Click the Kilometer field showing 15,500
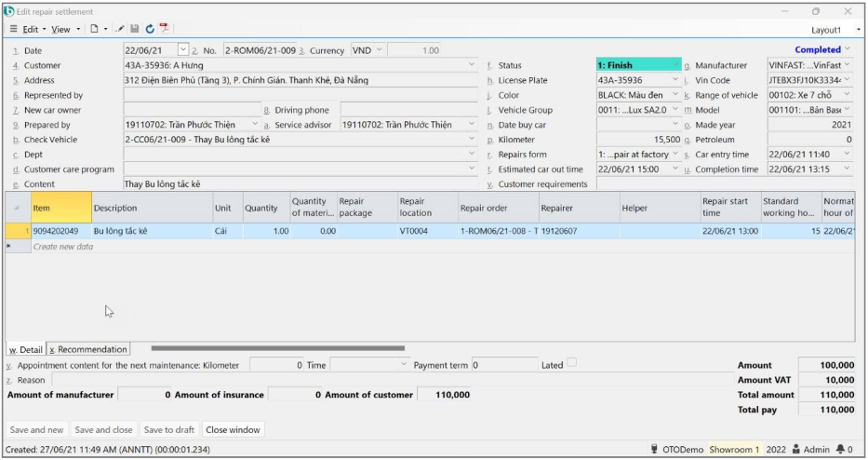 click(x=639, y=140)
